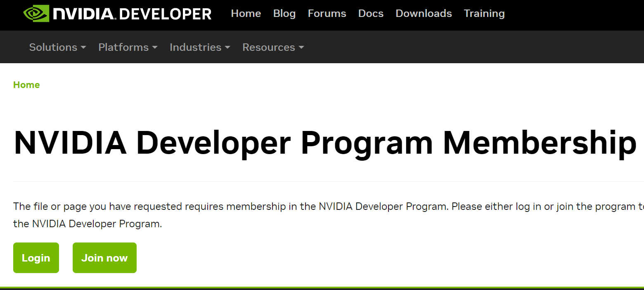644x290 pixels.
Task: Open the Home link in top navigation
Action: tap(246, 14)
